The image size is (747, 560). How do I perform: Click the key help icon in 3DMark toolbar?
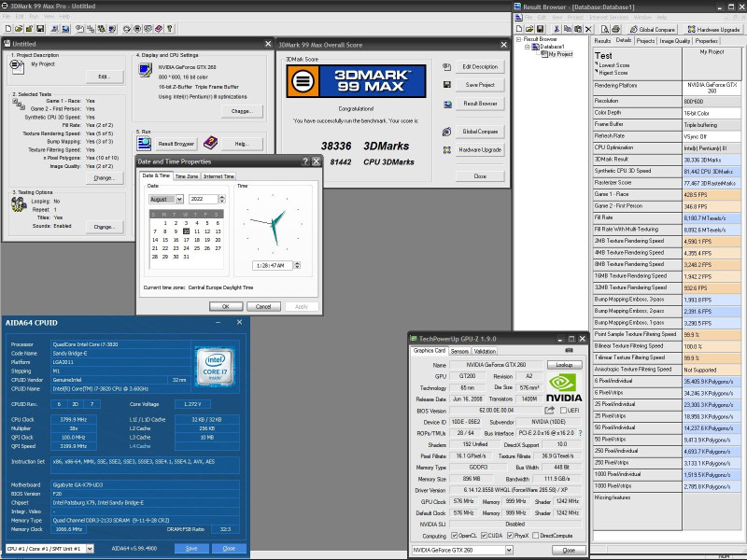click(x=170, y=29)
